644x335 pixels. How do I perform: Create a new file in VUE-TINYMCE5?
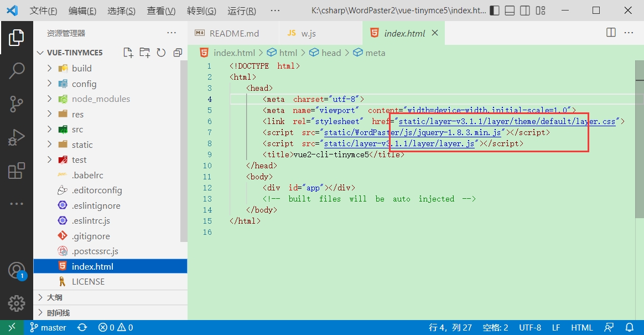pos(128,53)
